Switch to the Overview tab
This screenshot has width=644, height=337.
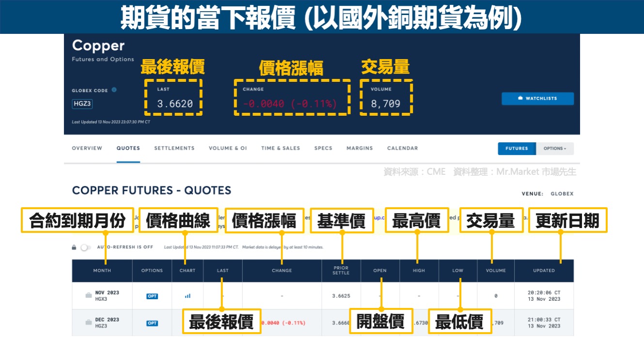[87, 148]
